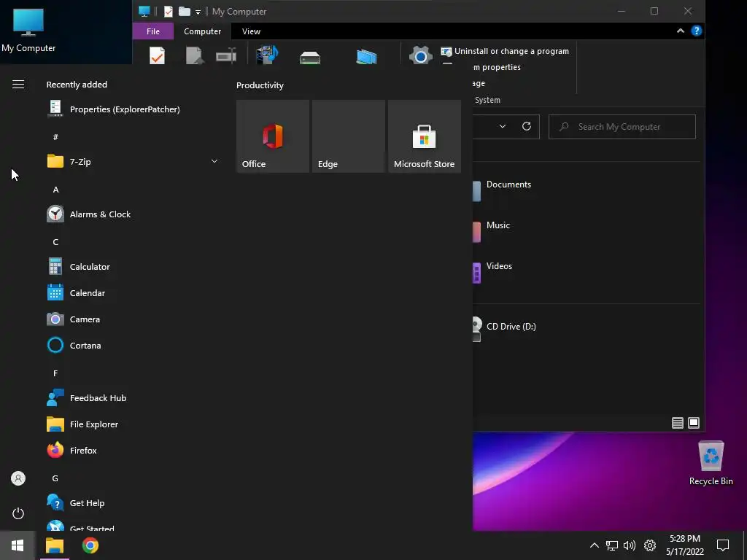Open Settings gear icon in ribbon

point(420,55)
